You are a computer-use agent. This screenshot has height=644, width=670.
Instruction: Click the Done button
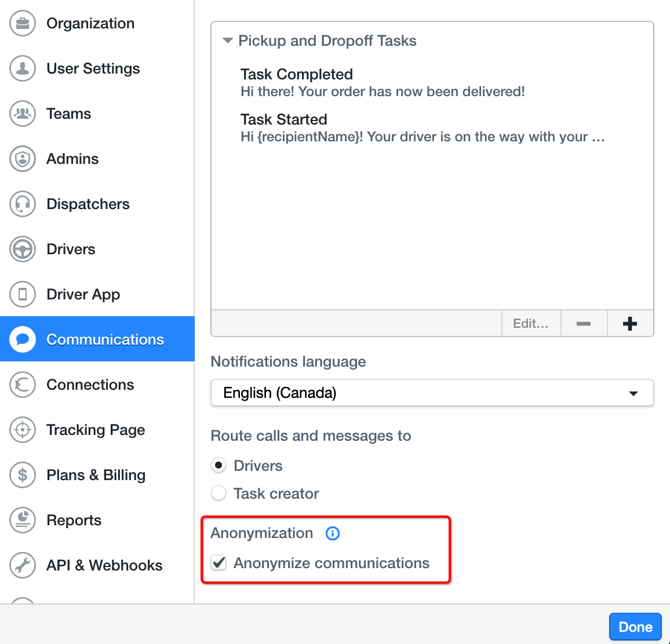pos(635,627)
